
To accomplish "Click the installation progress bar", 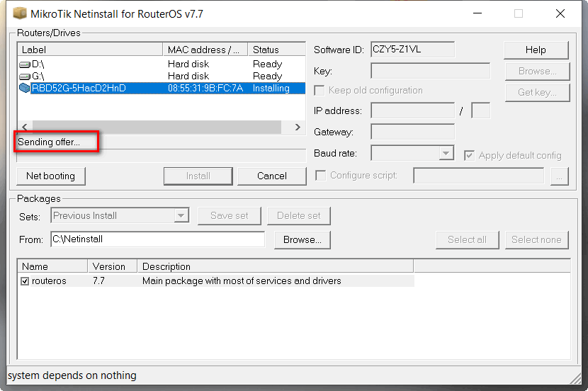I will [x=162, y=156].
